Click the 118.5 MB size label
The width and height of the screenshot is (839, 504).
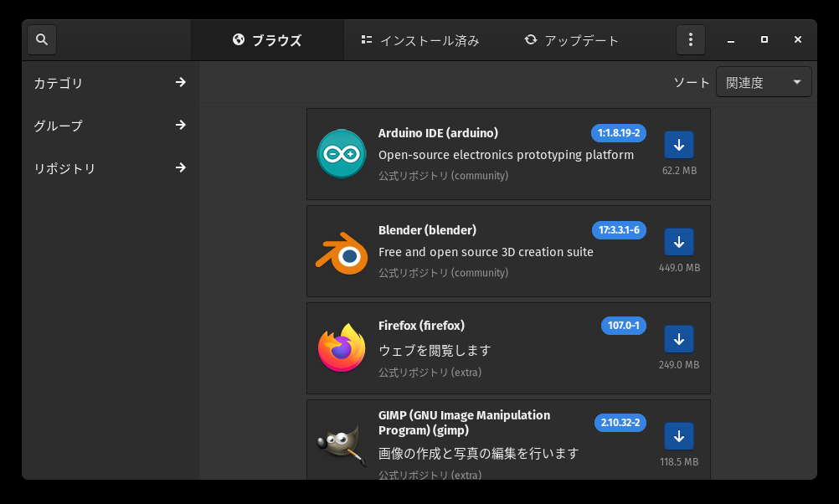pyautogui.click(x=679, y=462)
